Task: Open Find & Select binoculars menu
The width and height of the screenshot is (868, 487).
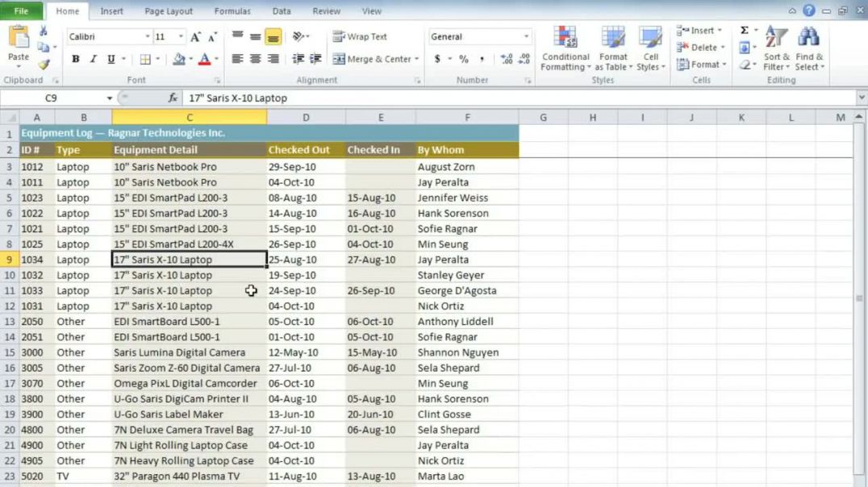Action: pyautogui.click(x=809, y=48)
